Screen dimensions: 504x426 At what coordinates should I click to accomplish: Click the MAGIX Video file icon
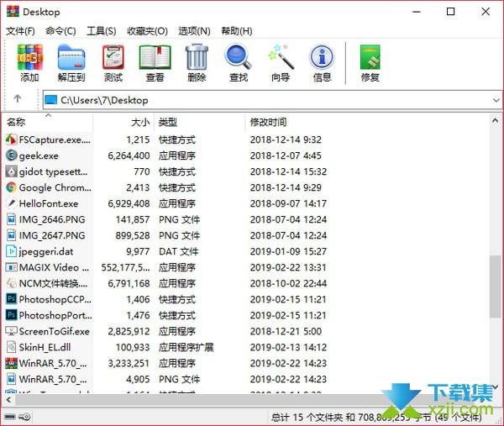pos(11,267)
